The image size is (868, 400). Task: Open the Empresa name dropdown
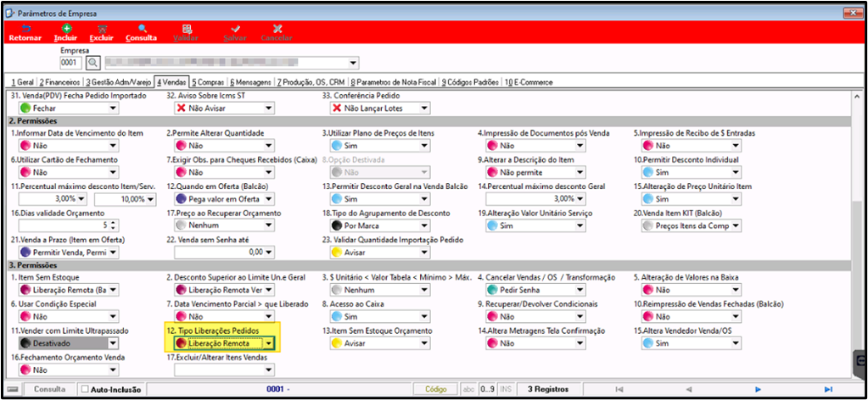354,62
